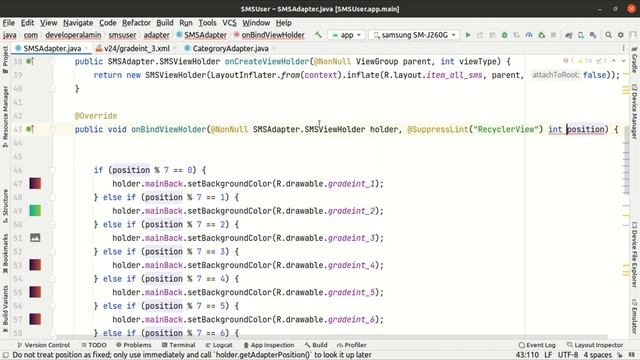This screenshot has width=640, height=360.
Task: Click the 4 spaces indent indicator
Action: pyautogui.click(x=598, y=355)
